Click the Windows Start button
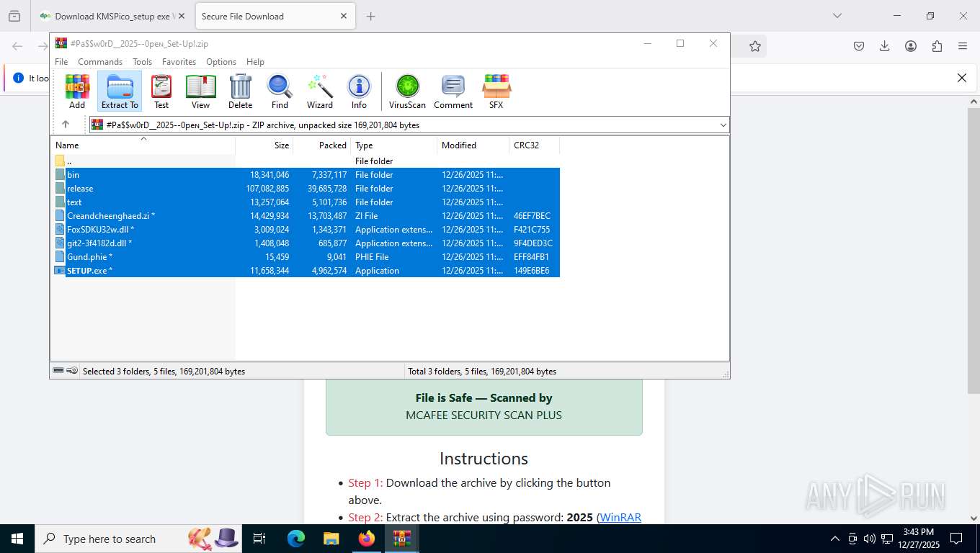Image resolution: width=980 pixels, height=553 pixels. coord(17,539)
